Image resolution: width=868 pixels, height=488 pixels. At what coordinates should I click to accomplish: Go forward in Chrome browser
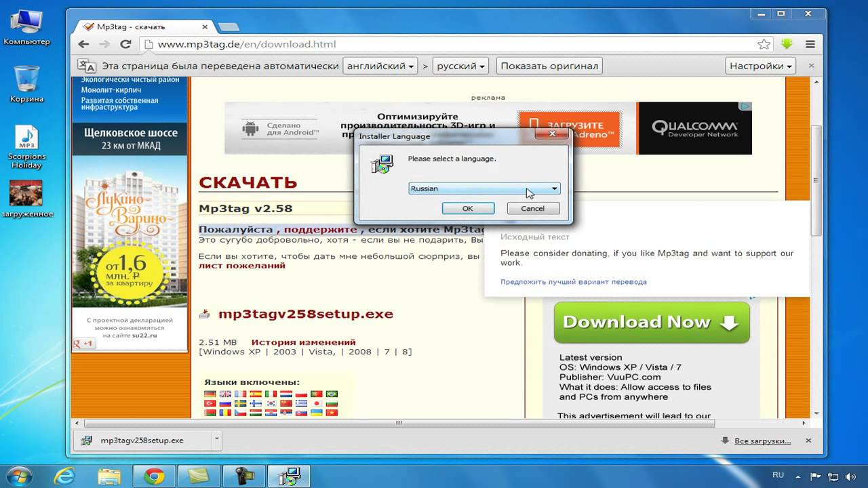pos(104,44)
